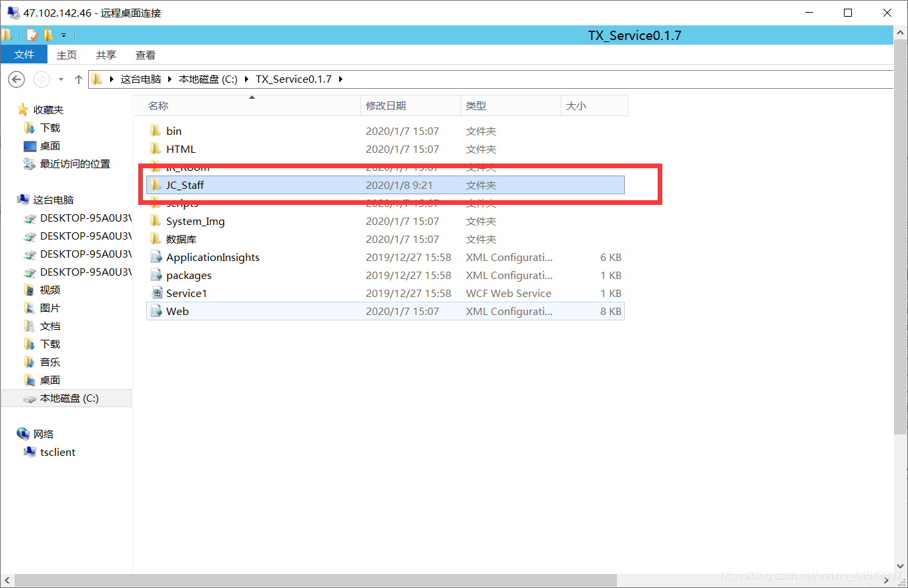This screenshot has height=588, width=908.
Task: Click 本地磁盘 (C:) in the address bar
Action: point(208,79)
